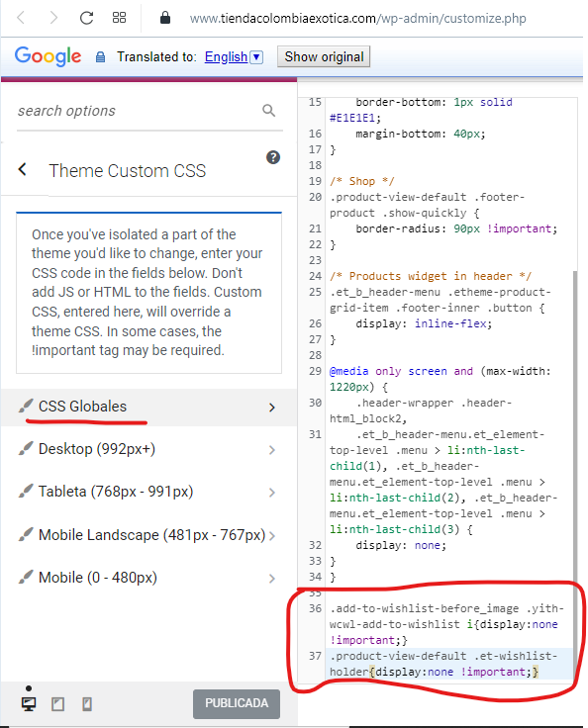588x728 pixels.
Task: Expand CSS Globales with its chevron
Action: pyautogui.click(x=272, y=408)
